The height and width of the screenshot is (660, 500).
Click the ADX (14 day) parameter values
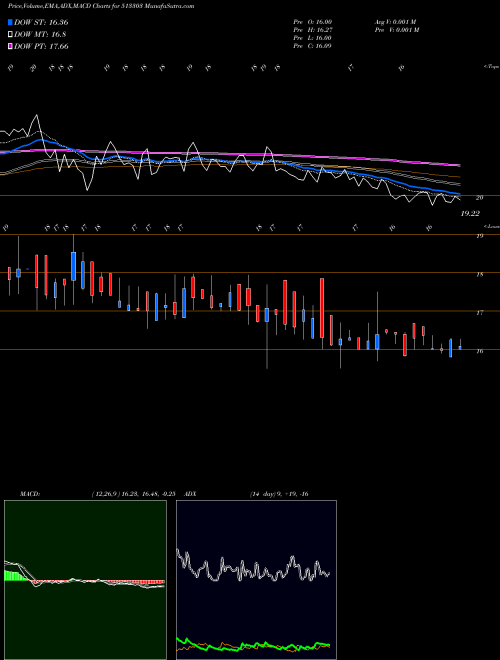point(279,494)
